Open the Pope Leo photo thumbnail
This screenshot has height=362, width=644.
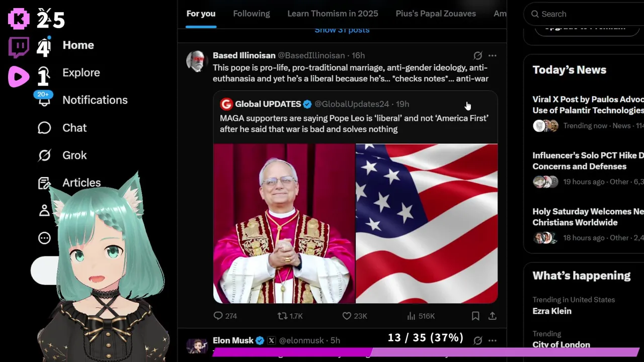click(x=284, y=224)
